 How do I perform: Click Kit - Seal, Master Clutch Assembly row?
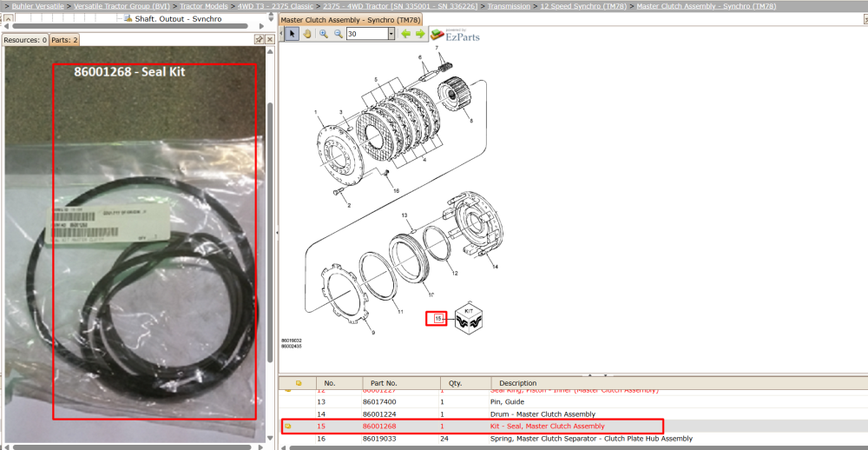point(472,427)
